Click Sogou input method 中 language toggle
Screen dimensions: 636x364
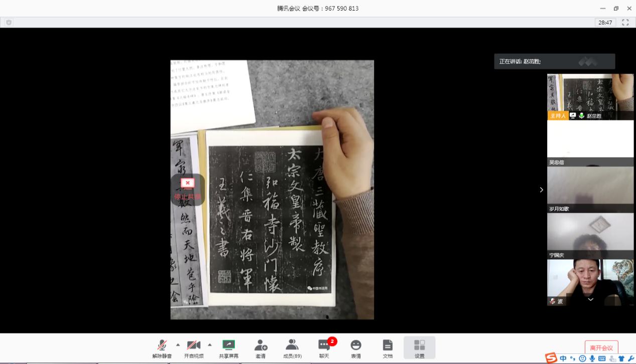(563, 358)
